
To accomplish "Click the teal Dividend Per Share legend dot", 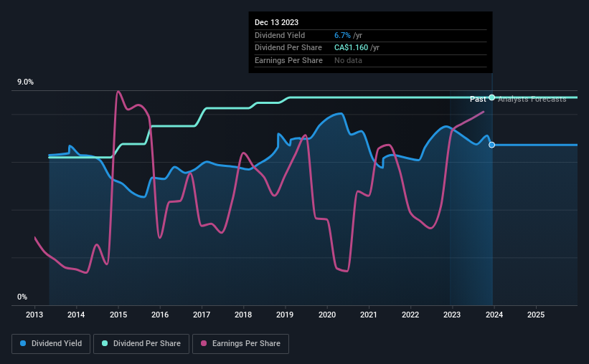I will [x=105, y=343].
